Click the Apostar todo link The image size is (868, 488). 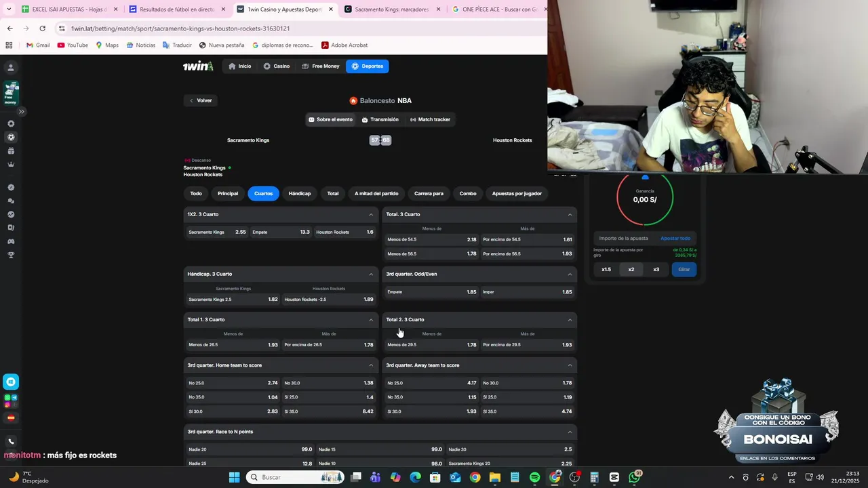[x=675, y=239]
